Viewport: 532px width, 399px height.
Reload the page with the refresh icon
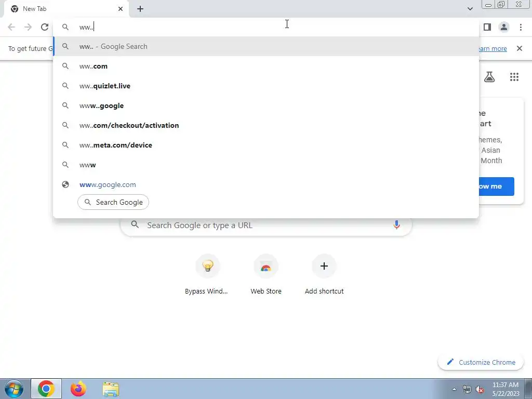click(45, 27)
